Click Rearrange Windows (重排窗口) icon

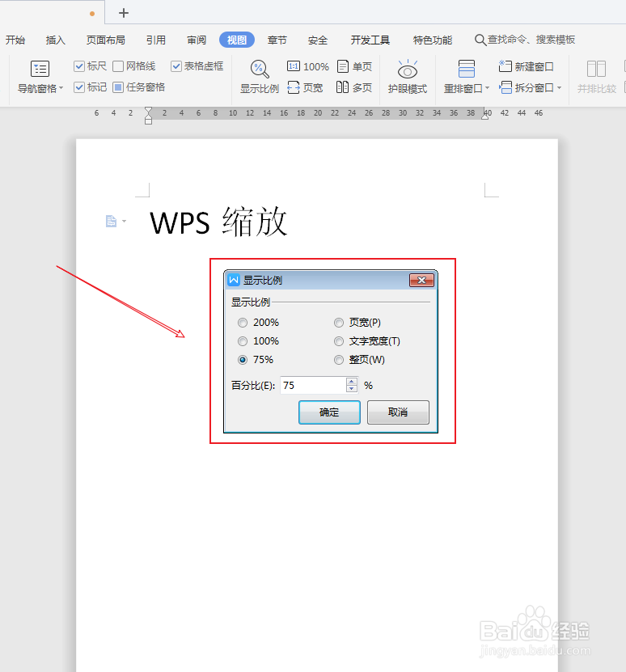coord(466,69)
